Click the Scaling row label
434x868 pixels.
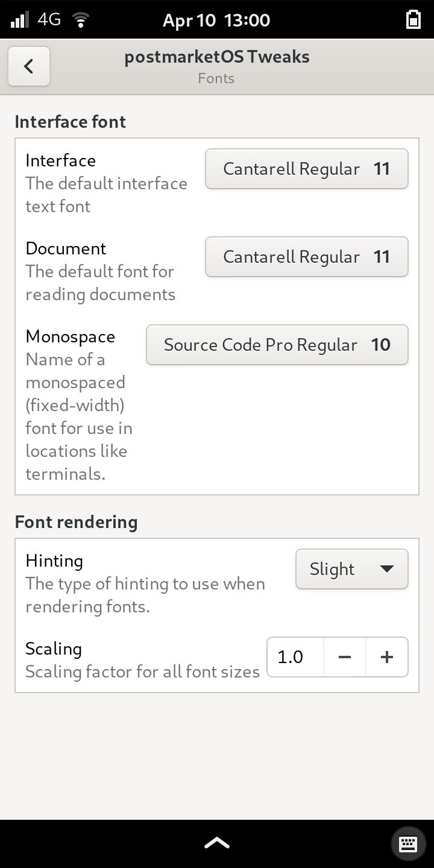(53, 649)
